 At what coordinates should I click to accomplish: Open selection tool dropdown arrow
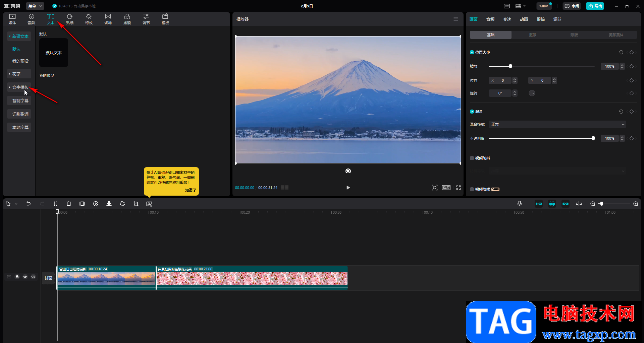pyautogui.click(x=16, y=204)
